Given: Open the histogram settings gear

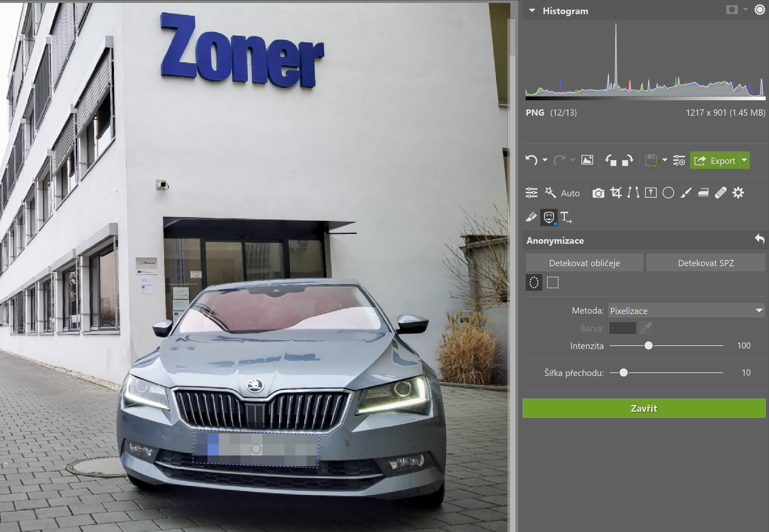Looking at the screenshot, I should click(759, 10).
